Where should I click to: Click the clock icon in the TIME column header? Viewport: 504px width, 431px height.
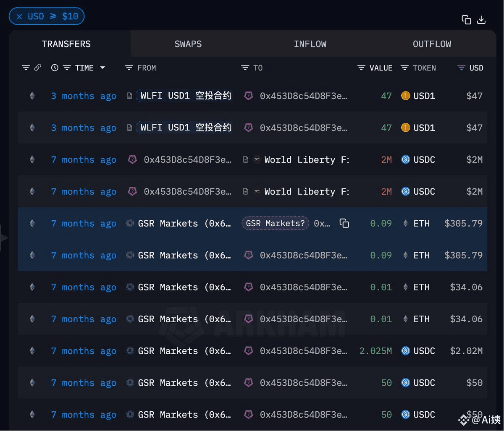point(55,68)
